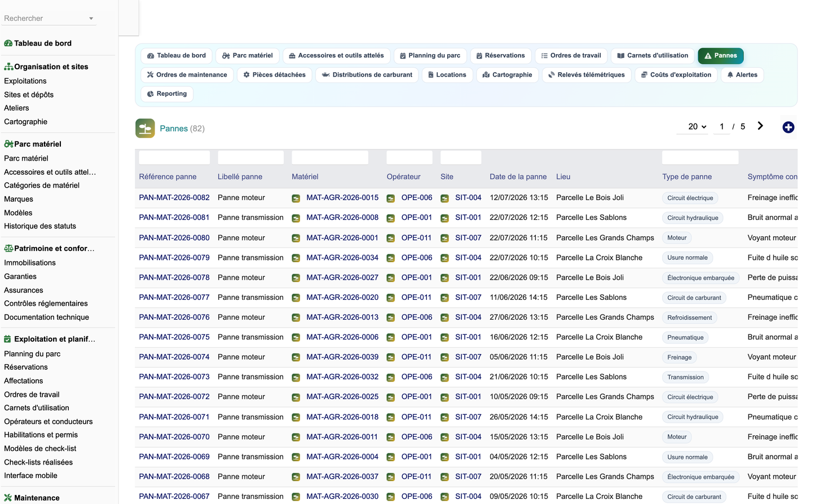Image resolution: width=815 pixels, height=504 pixels.
Task: Sort by Date de la panne column
Action: pyautogui.click(x=518, y=177)
